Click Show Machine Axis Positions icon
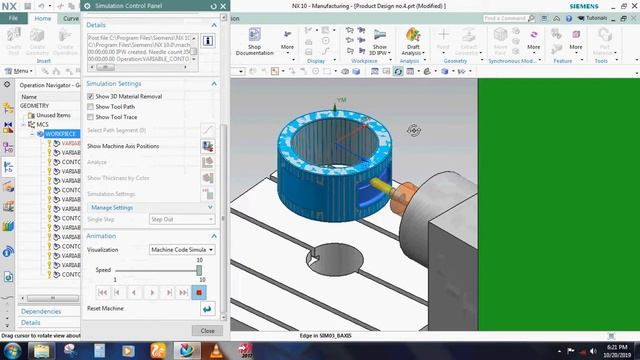Viewport: 640px width, 360px height. [x=208, y=146]
